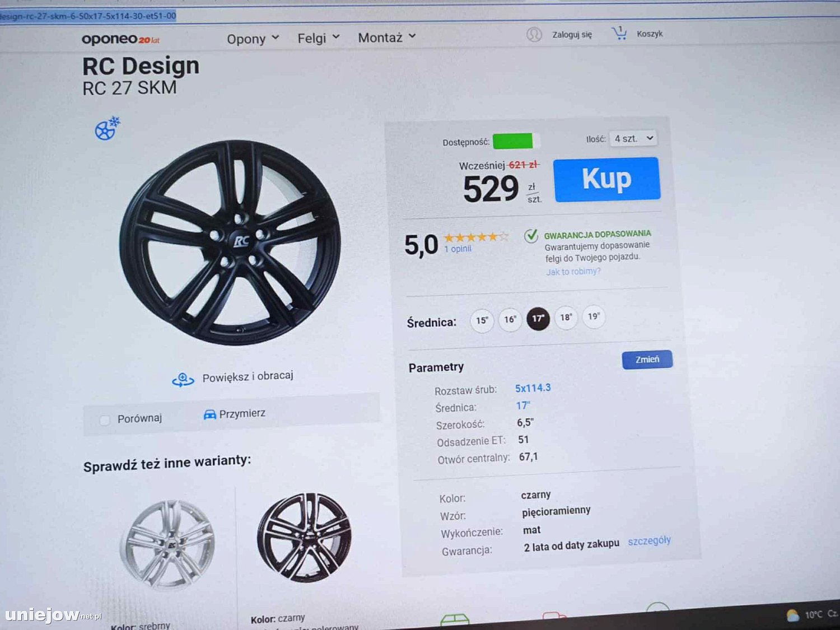The image size is (840, 630).
Task: Tick the Porównaj checkbox
Action: click(x=105, y=420)
